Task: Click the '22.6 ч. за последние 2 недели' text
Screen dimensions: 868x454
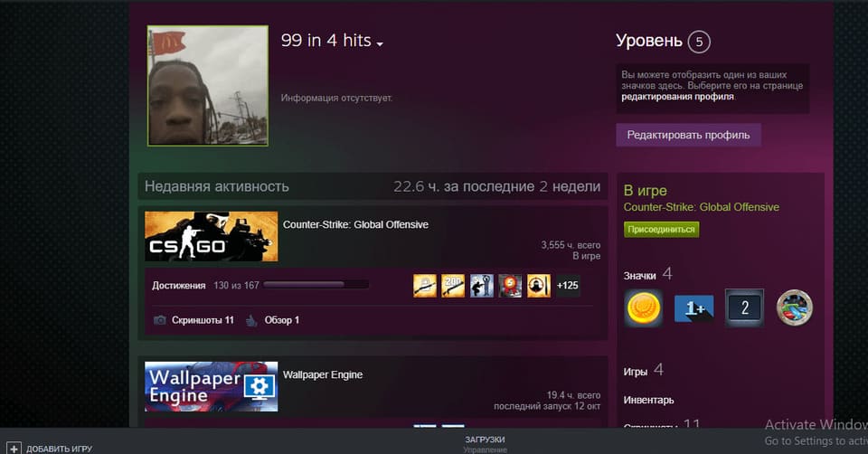Action: click(x=496, y=186)
